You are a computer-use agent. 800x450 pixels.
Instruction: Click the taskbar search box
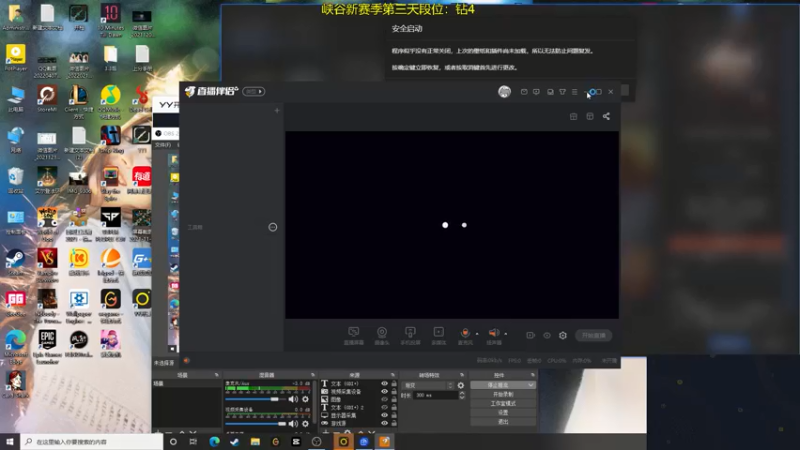pyautogui.click(x=92, y=442)
